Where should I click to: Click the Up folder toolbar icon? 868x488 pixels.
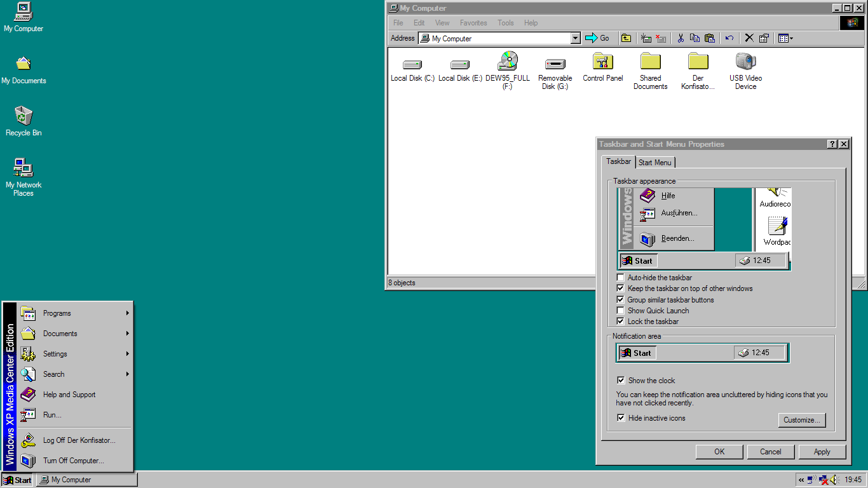click(626, 38)
